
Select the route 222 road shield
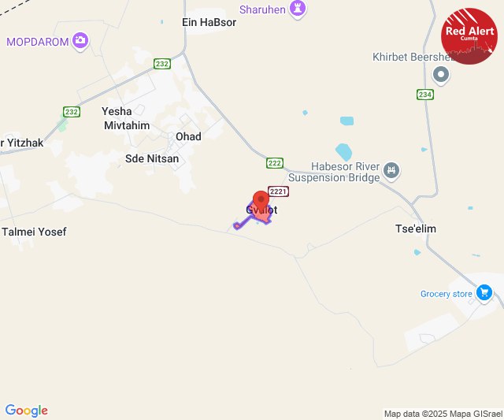(275, 163)
